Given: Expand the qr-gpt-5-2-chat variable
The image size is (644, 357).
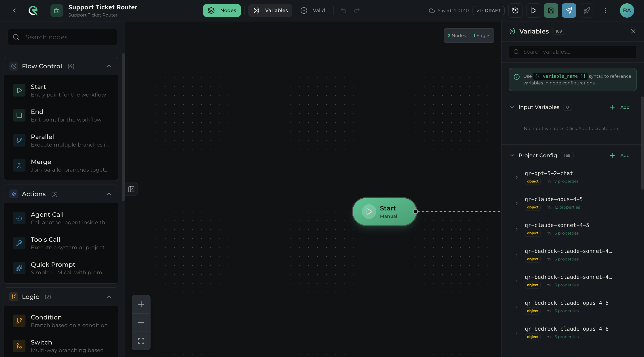Looking at the screenshot, I should (516, 177).
